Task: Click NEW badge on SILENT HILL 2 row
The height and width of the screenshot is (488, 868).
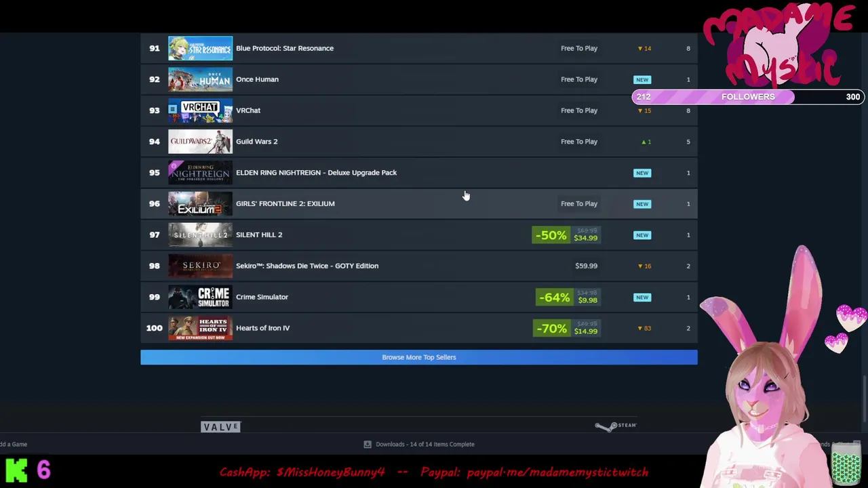Action: [642, 235]
